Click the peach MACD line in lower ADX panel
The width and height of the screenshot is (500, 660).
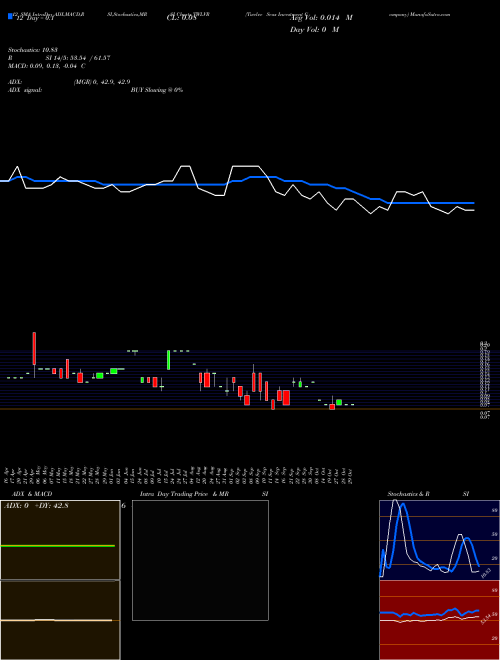click(x=56, y=620)
